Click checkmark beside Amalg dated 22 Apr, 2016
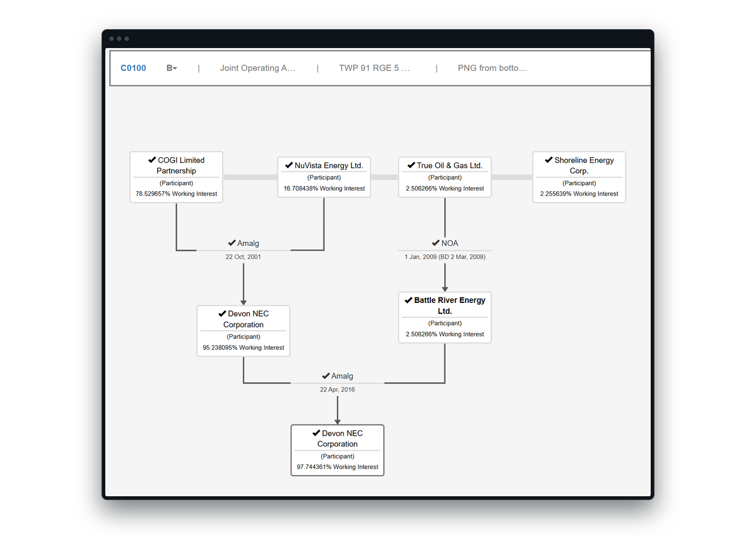The image size is (756, 540). tap(326, 376)
